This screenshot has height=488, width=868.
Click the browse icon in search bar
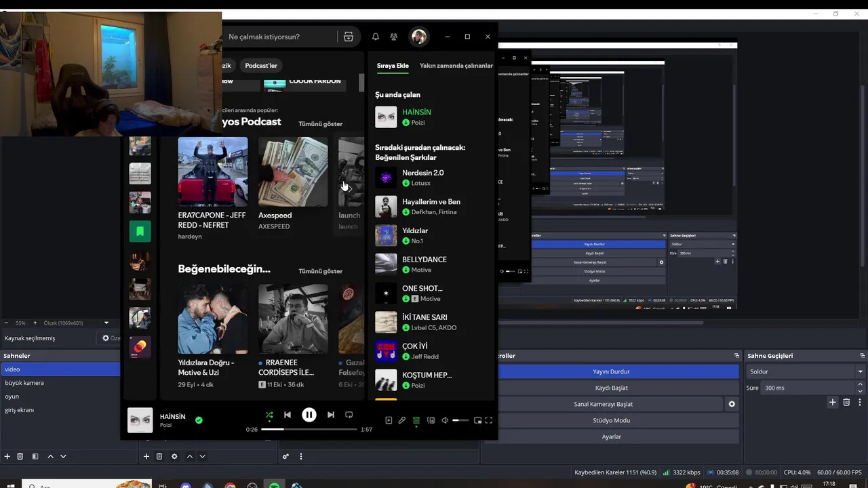pos(349,37)
